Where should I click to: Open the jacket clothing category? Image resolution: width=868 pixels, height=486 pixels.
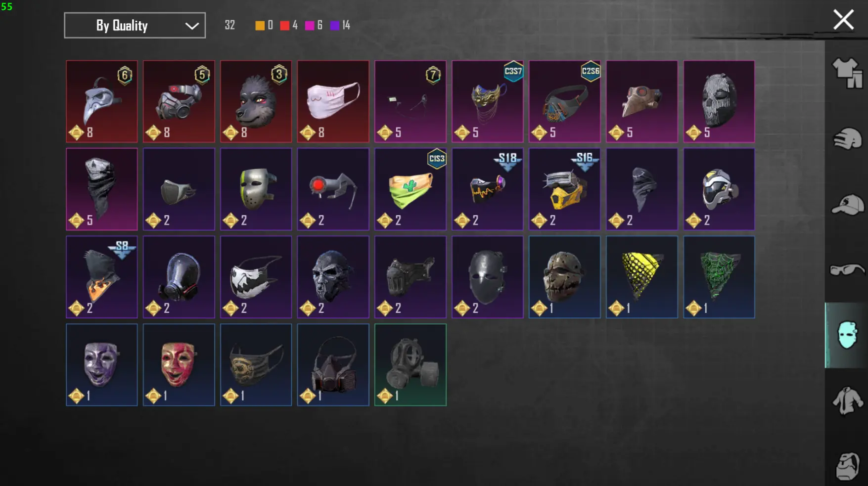(x=847, y=401)
